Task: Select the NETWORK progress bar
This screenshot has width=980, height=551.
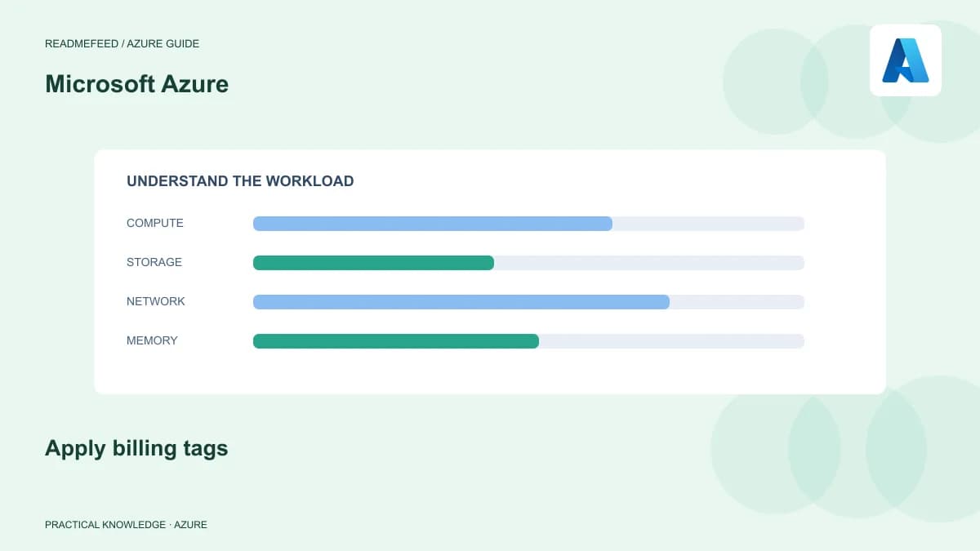Action: tap(528, 302)
